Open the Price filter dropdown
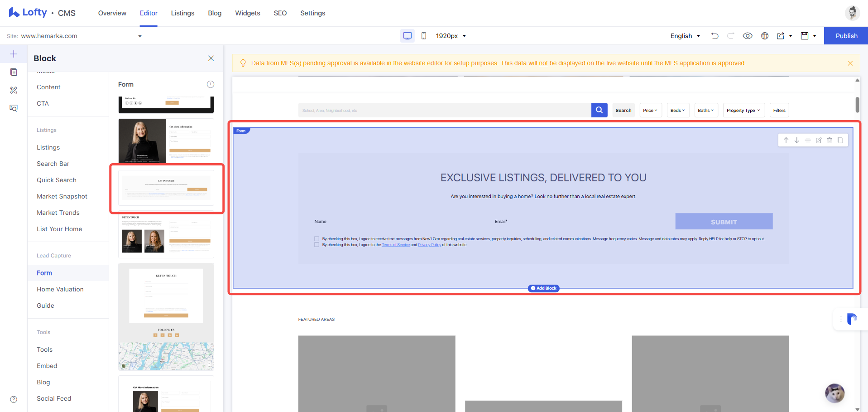The height and width of the screenshot is (412, 868). tap(651, 110)
